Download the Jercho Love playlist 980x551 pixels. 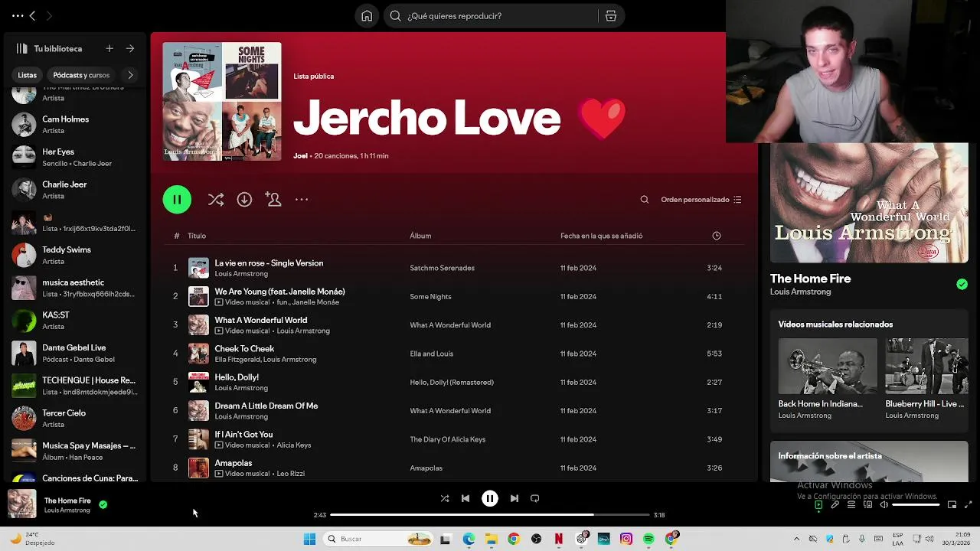coord(244,200)
